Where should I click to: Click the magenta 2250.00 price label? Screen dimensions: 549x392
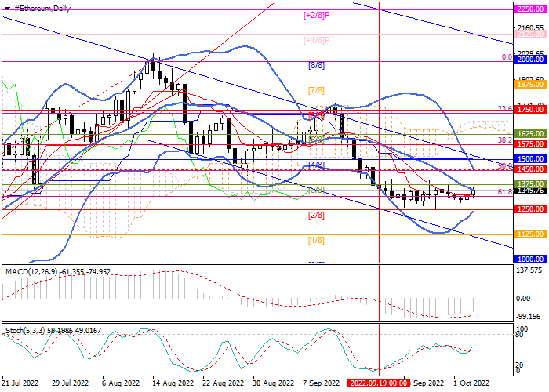[x=531, y=9]
